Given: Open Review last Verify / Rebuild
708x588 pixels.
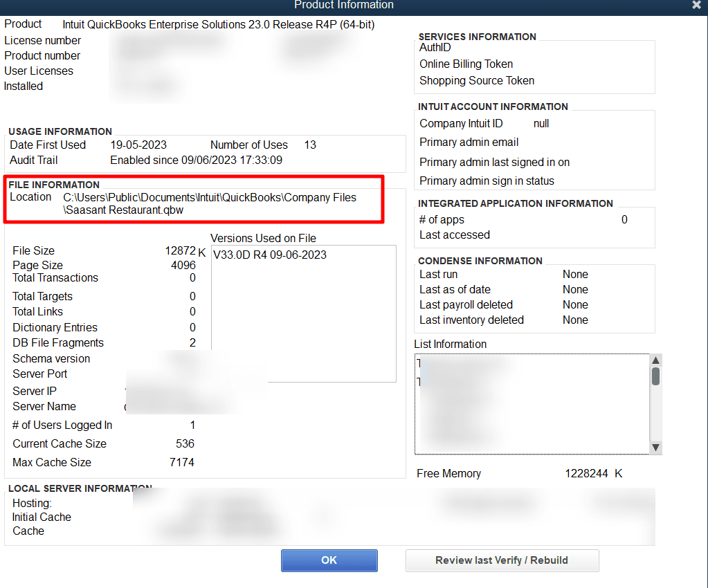Looking at the screenshot, I should 502,560.
